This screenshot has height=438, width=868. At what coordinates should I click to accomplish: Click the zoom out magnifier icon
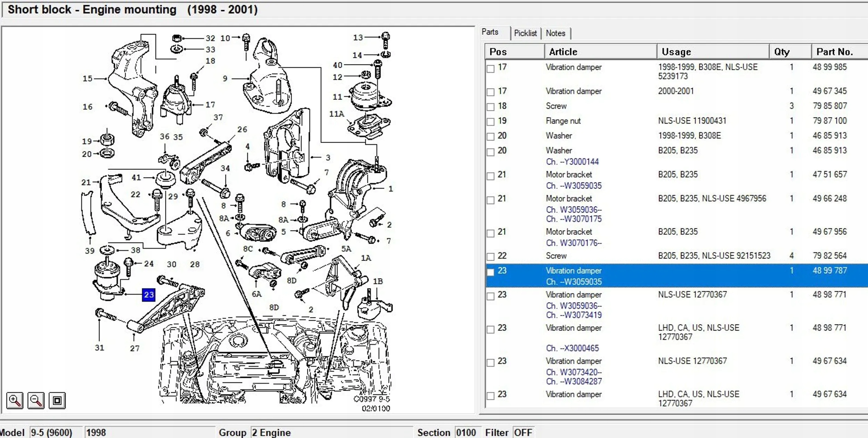coord(36,400)
